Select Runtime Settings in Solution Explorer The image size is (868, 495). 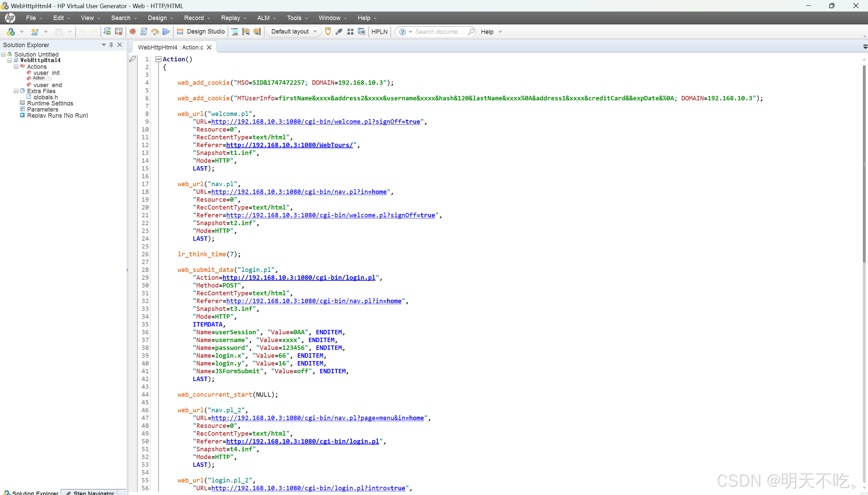pos(50,103)
